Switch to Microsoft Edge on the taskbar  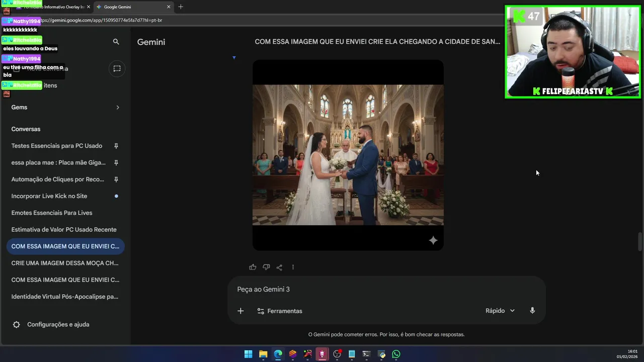(278, 354)
